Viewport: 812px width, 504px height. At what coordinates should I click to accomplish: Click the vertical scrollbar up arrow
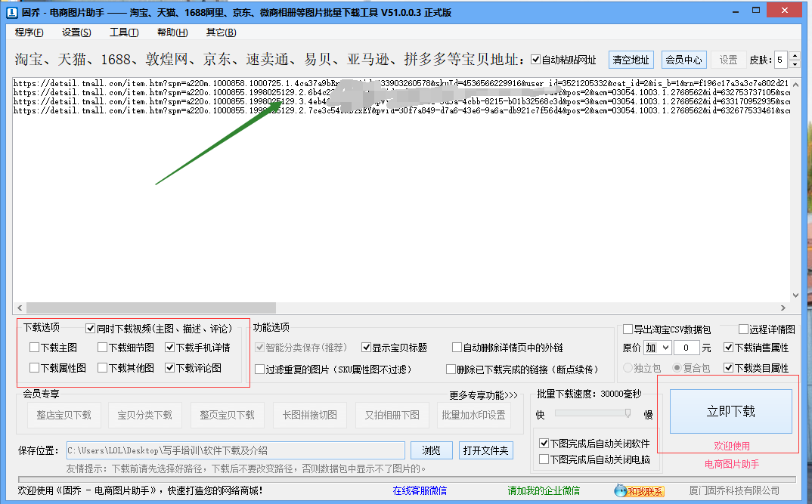796,84
